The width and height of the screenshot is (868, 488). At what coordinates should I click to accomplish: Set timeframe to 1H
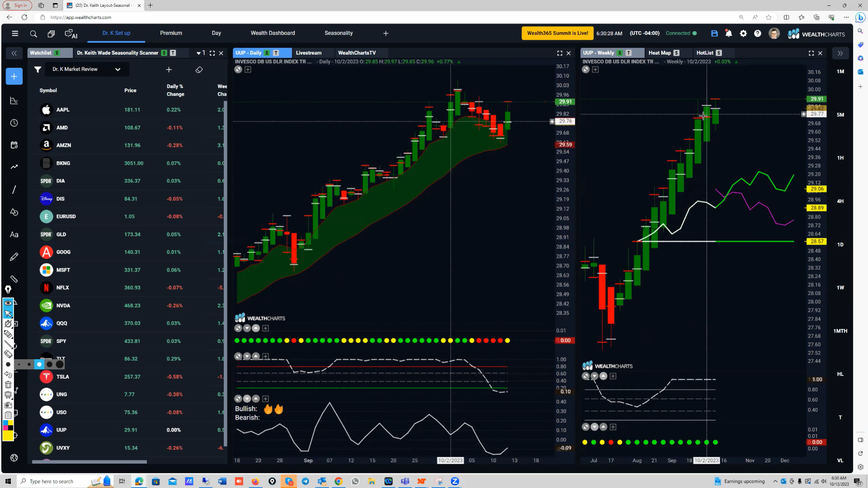pyautogui.click(x=840, y=158)
